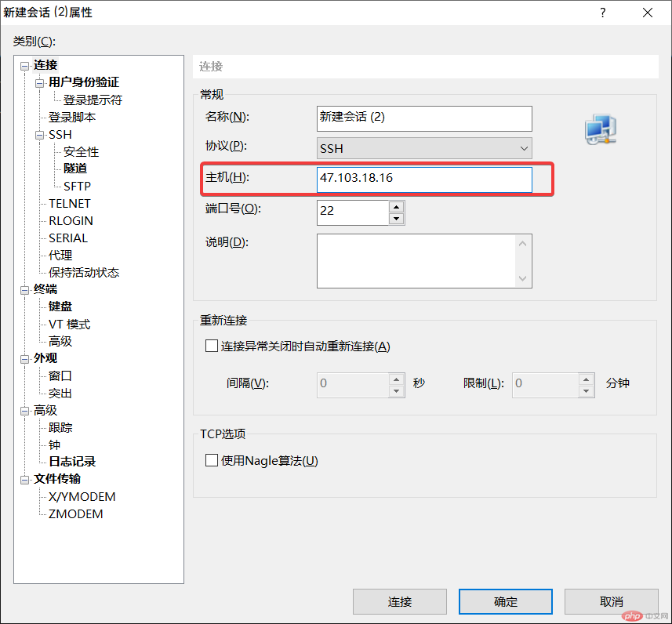Select the ZMODEM tree item
Viewport: 672px width, 624px height.
pos(74,513)
